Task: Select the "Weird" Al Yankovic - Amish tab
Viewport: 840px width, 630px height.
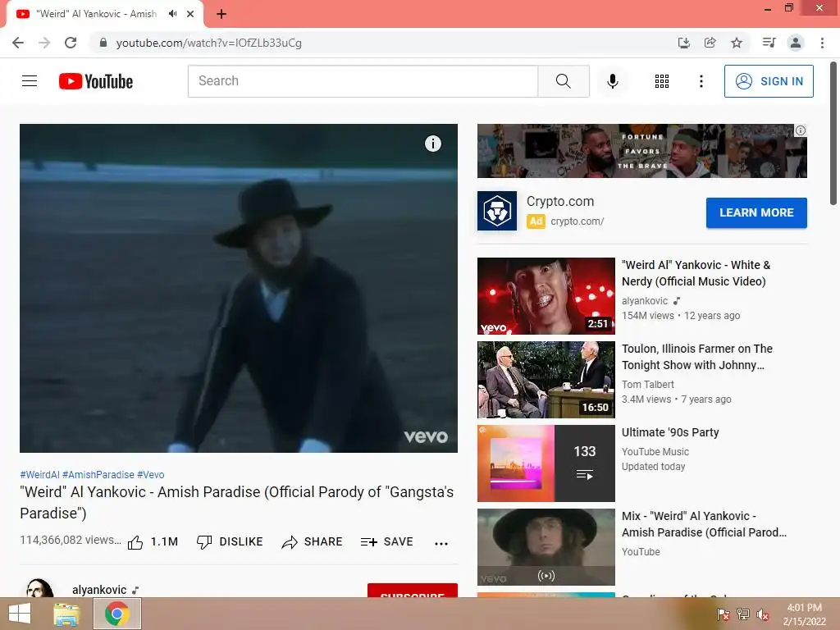Action: tap(97, 14)
